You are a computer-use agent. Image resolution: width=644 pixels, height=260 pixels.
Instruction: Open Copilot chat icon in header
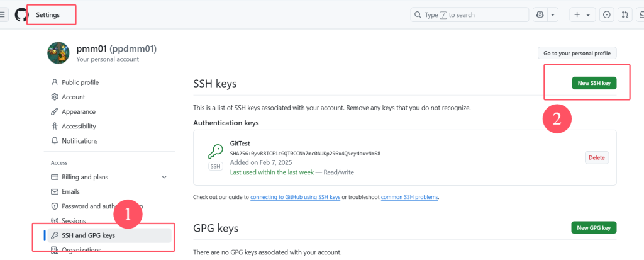pyautogui.click(x=540, y=14)
